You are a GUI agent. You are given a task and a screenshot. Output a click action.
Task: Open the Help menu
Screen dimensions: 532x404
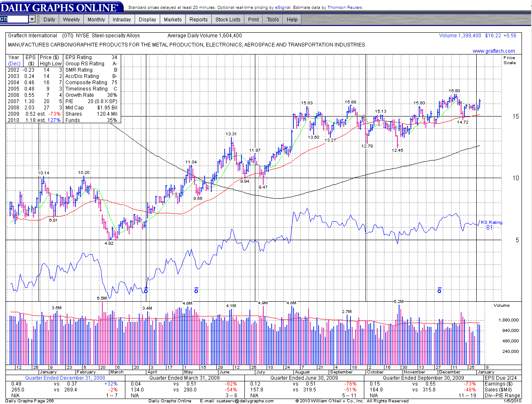[292, 20]
